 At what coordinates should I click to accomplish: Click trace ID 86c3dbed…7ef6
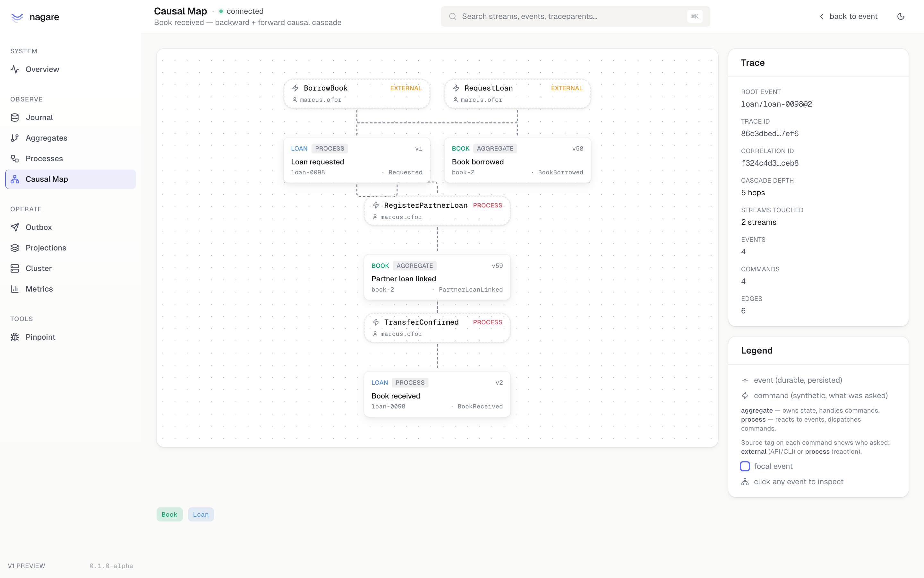pos(770,134)
